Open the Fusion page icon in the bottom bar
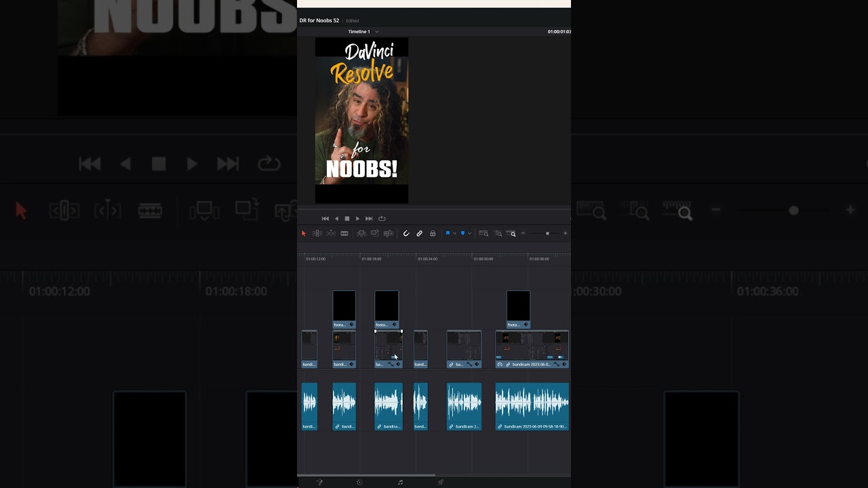This screenshot has height=488, width=868. tap(320, 483)
